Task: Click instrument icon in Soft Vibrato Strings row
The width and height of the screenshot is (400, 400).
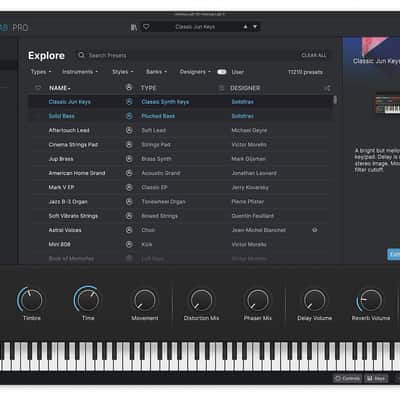Action: click(x=129, y=216)
